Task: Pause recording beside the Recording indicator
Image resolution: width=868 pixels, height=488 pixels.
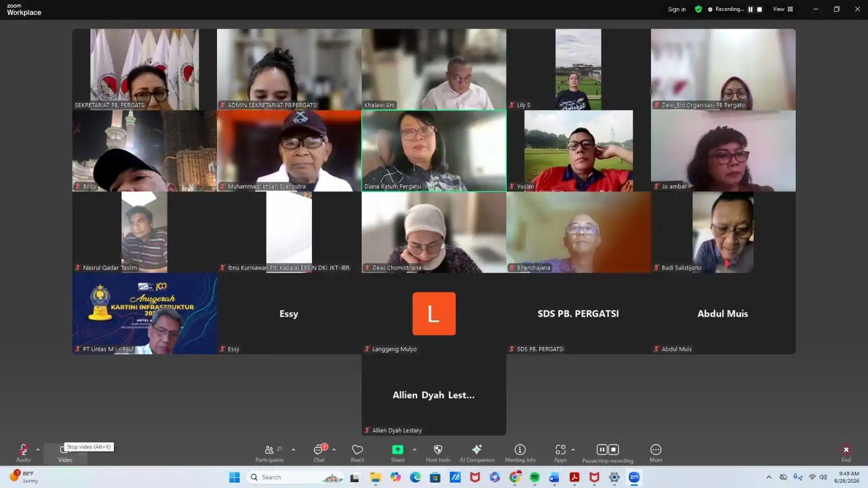Action: (750, 9)
